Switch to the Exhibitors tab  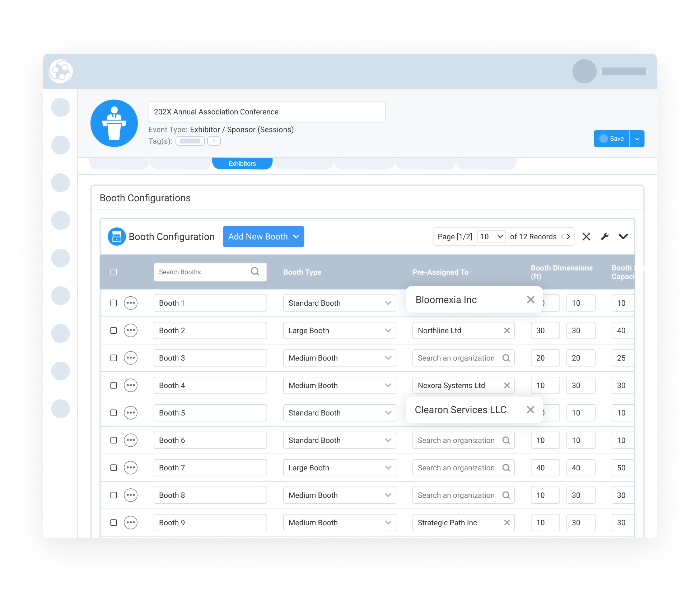click(242, 163)
